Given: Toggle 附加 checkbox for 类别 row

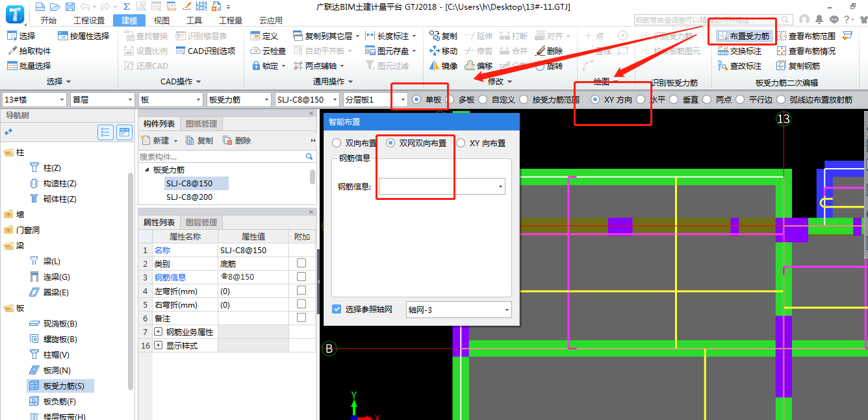Looking at the screenshot, I should pyautogui.click(x=301, y=264).
